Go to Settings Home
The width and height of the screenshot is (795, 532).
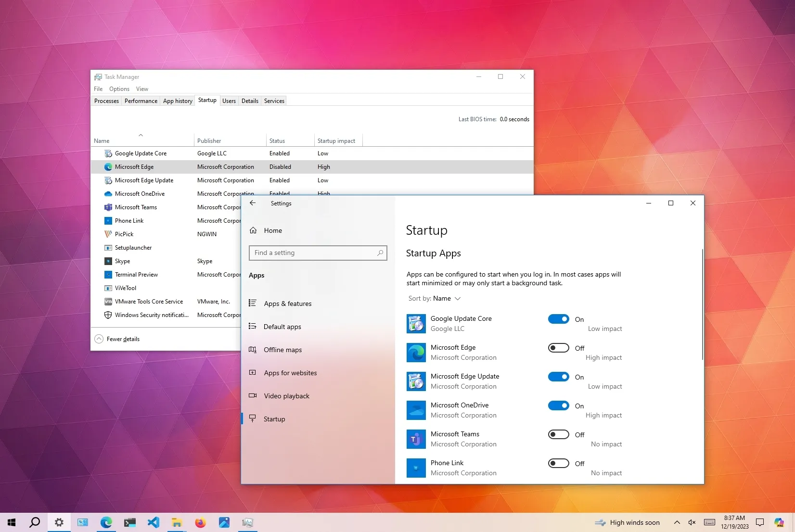point(318,230)
